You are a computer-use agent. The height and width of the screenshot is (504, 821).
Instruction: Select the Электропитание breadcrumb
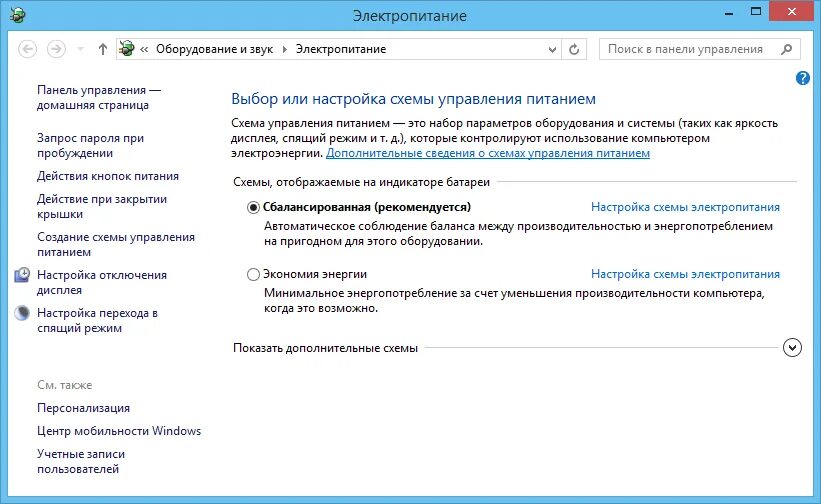coord(341,49)
